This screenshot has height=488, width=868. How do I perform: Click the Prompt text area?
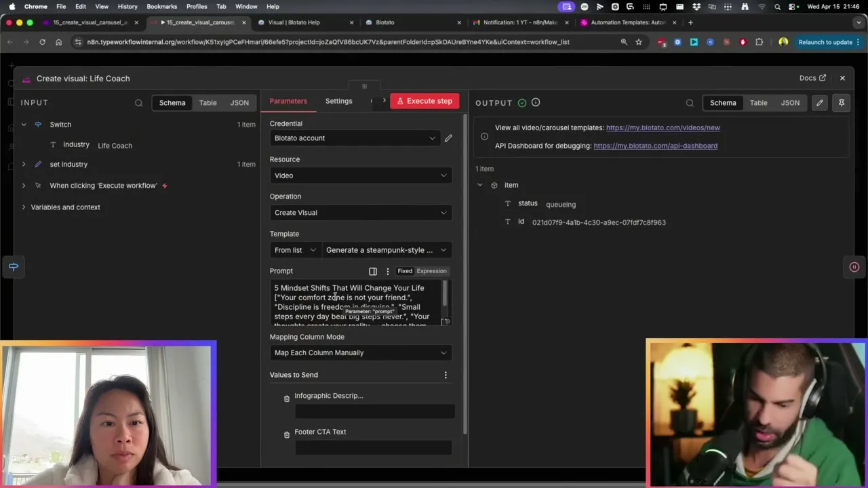(x=356, y=303)
